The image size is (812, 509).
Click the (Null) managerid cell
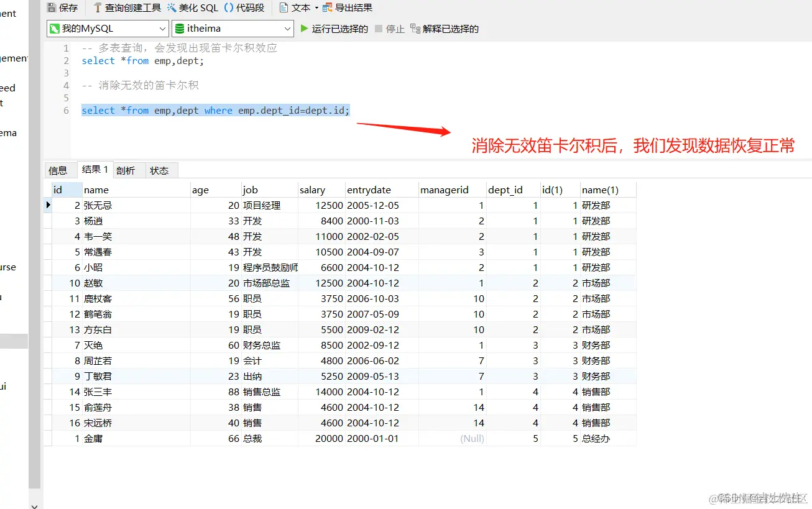coord(452,439)
